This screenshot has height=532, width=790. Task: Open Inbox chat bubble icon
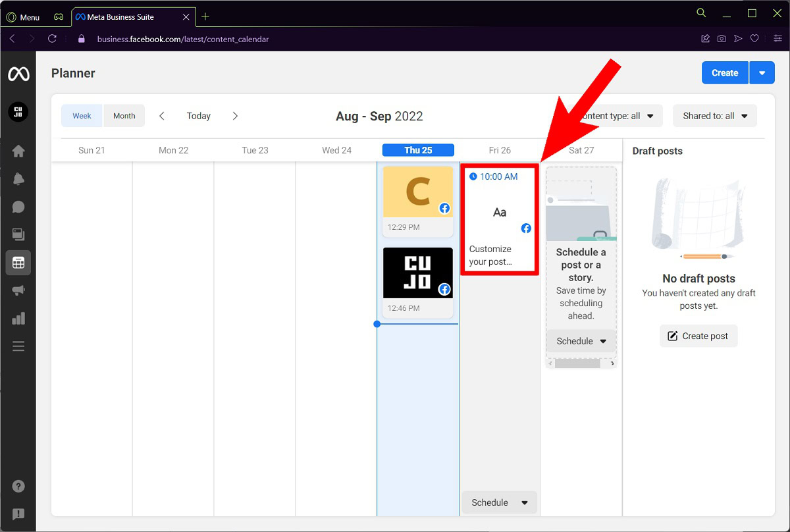point(18,207)
